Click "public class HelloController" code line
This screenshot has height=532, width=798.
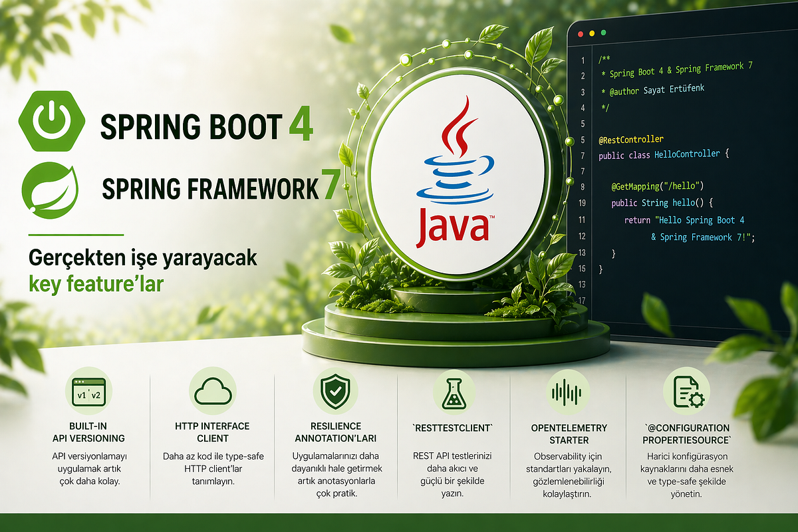664,154
